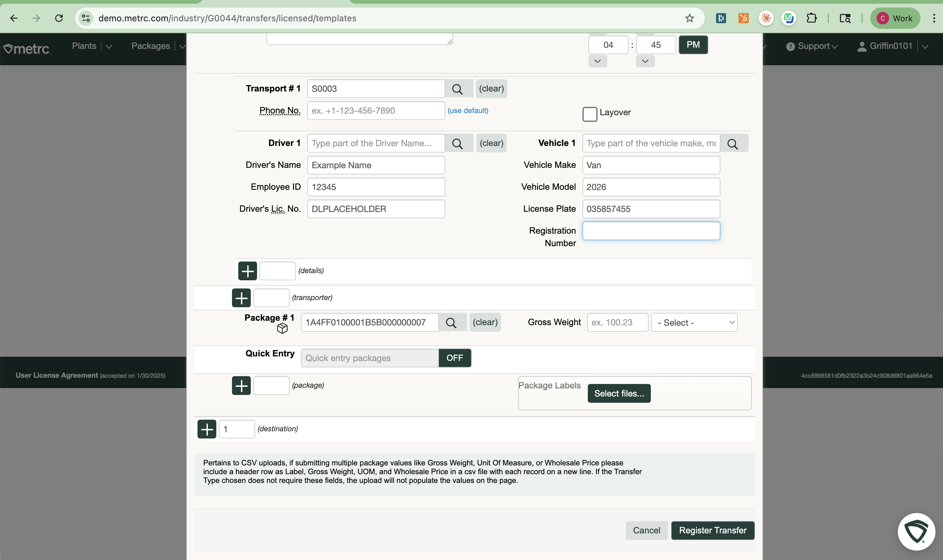The height and width of the screenshot is (560, 943).
Task: Click the Package #1 search magnifier icon
Action: (x=451, y=323)
